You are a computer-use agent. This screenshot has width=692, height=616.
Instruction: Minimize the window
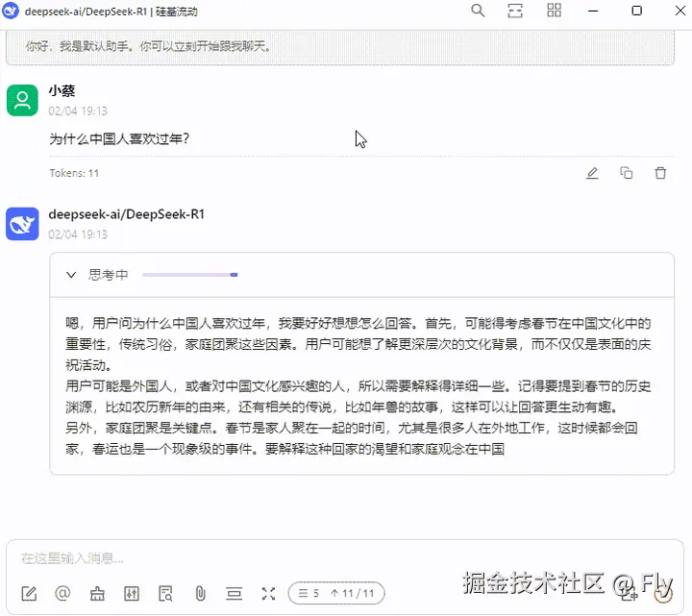point(593,11)
